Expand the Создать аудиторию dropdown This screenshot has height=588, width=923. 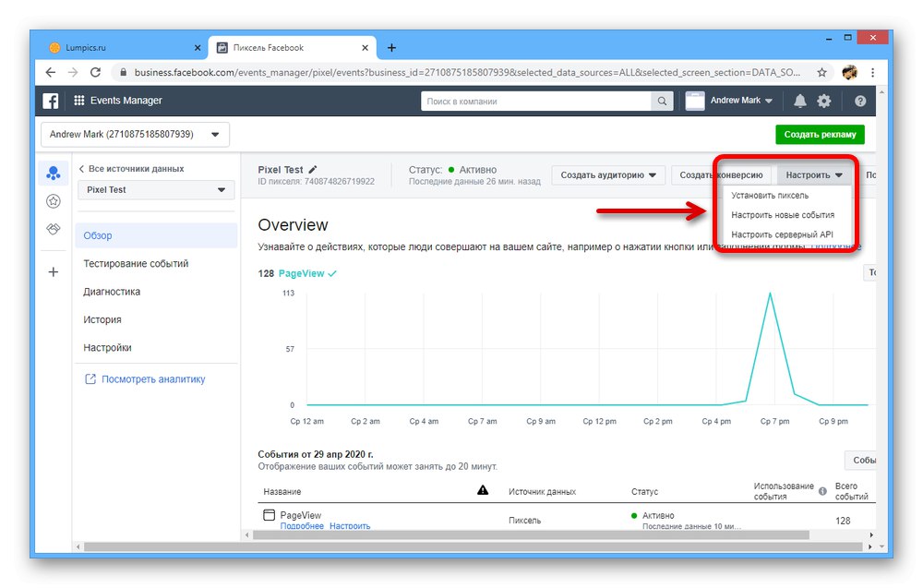(608, 174)
